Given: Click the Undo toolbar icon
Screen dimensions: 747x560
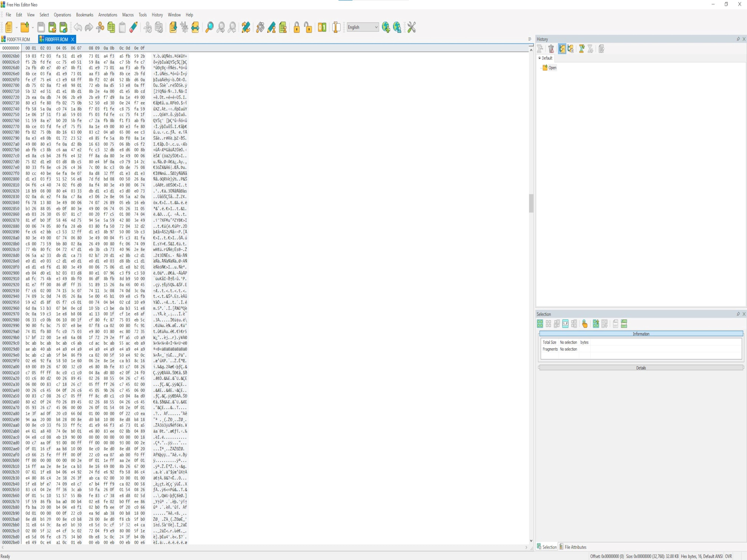Looking at the screenshot, I should pyautogui.click(x=78, y=27).
